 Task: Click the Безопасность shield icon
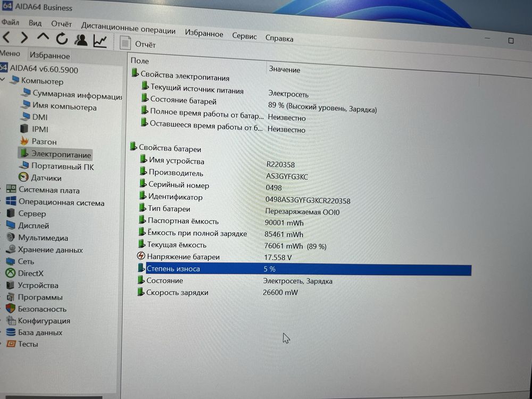coord(11,309)
